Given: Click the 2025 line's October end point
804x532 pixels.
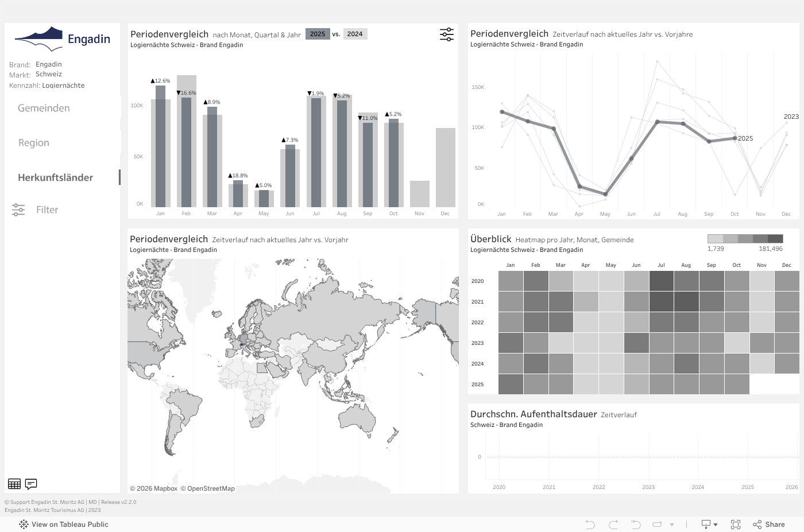Looking at the screenshot, I should (735, 138).
